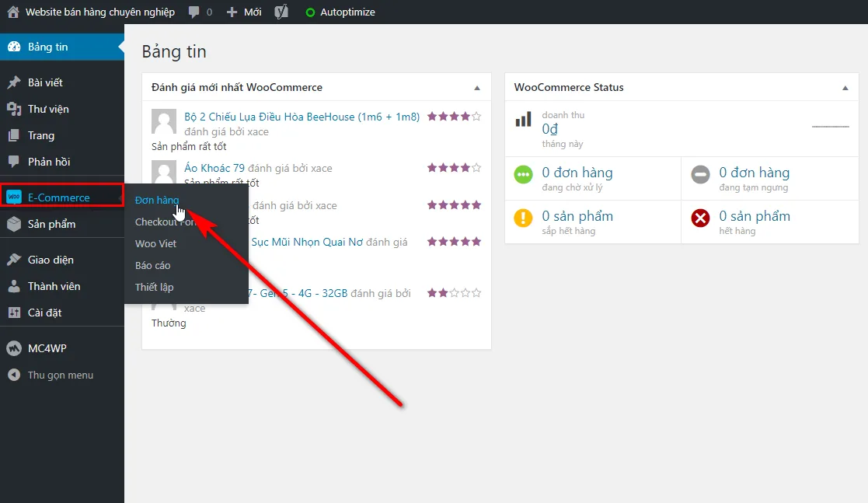Image resolution: width=868 pixels, height=503 pixels.
Task: Open Trang menu label
Action: tap(41, 136)
